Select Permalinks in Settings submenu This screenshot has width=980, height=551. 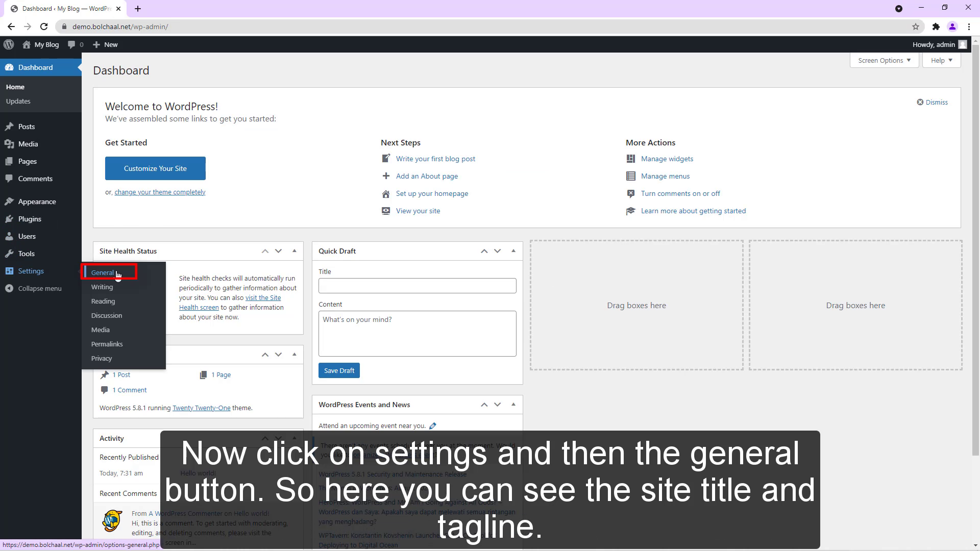[x=107, y=344]
